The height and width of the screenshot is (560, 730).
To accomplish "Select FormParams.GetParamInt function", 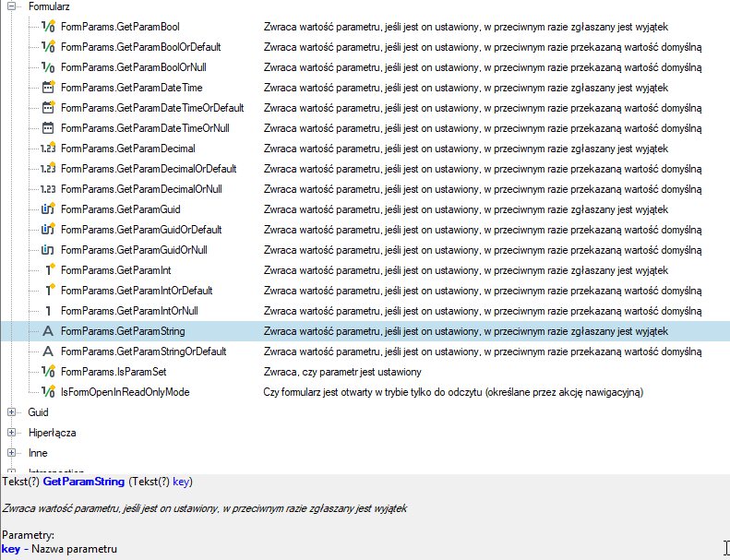I will (x=116, y=270).
